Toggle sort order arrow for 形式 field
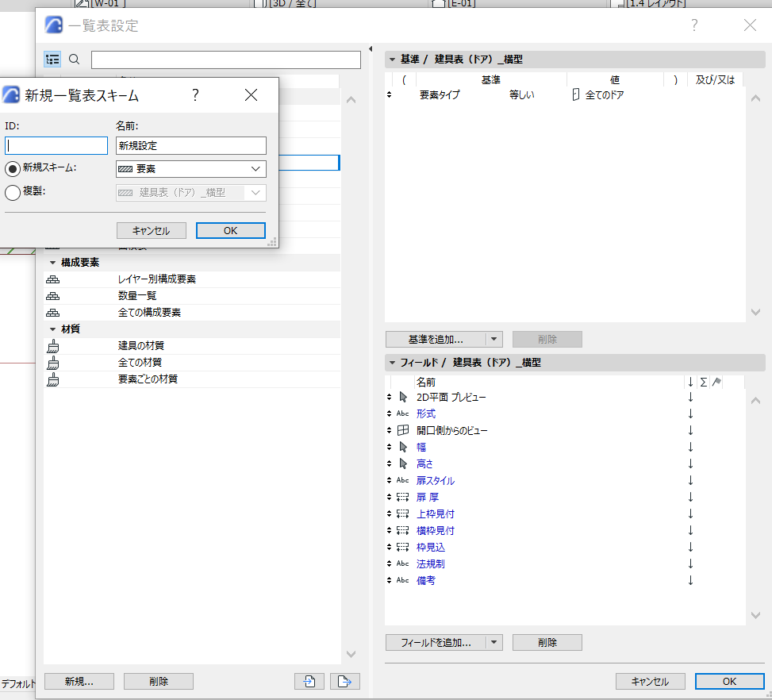Viewport: 772px width, 700px height. [x=690, y=413]
